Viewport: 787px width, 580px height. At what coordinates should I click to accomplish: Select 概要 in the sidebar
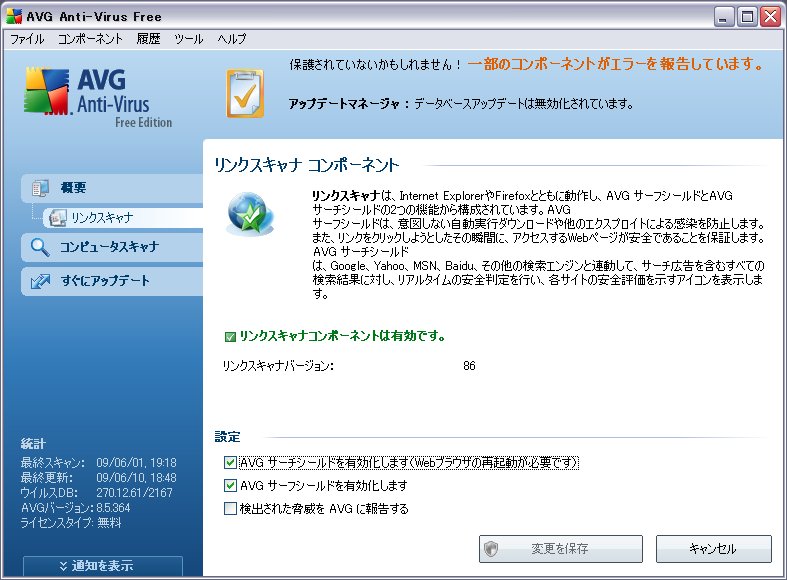pos(112,188)
